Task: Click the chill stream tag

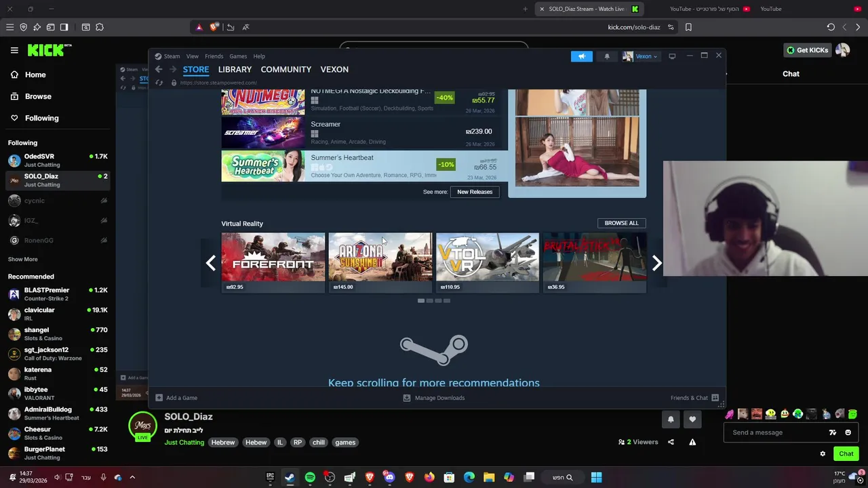Action: (x=319, y=443)
